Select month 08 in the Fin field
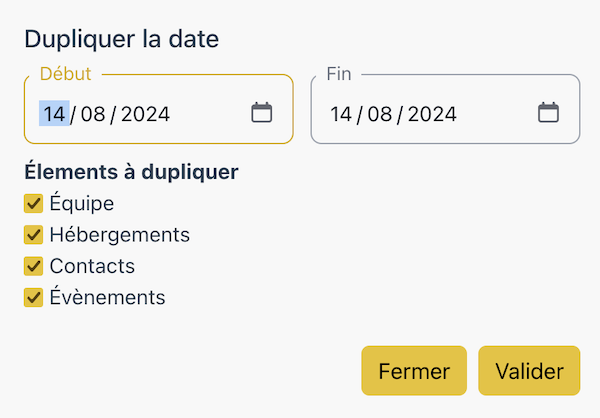600x418 pixels. pyautogui.click(x=380, y=114)
